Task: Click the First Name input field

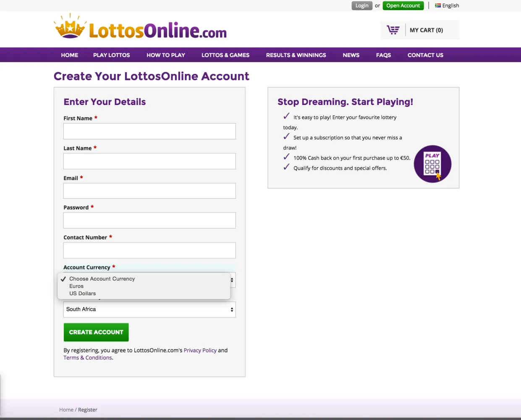Action: point(149,131)
